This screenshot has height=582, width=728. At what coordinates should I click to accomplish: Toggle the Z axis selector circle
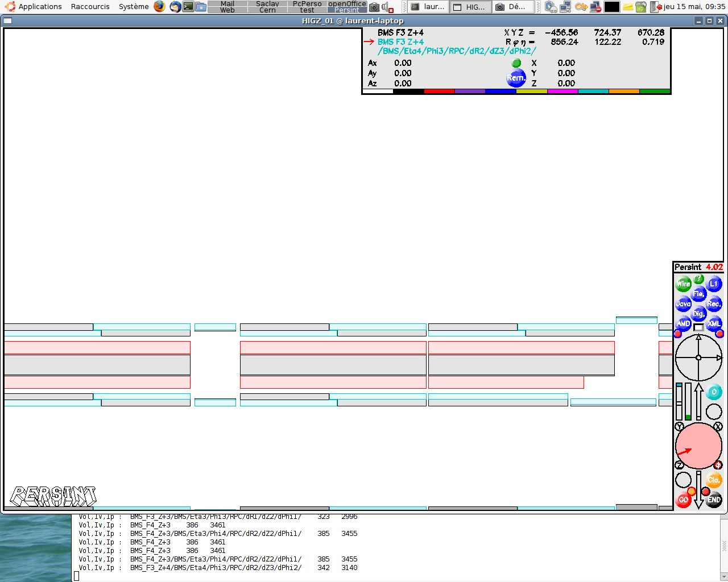[679, 465]
